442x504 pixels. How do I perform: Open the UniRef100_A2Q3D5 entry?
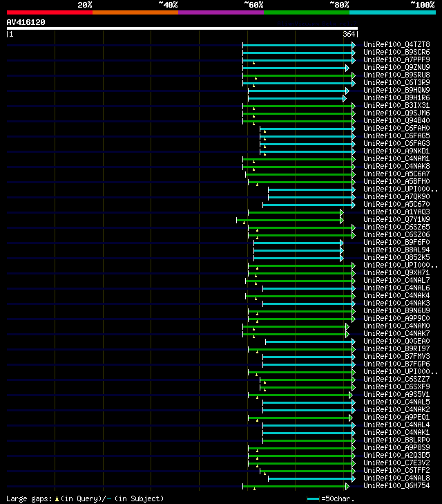pos(396,455)
